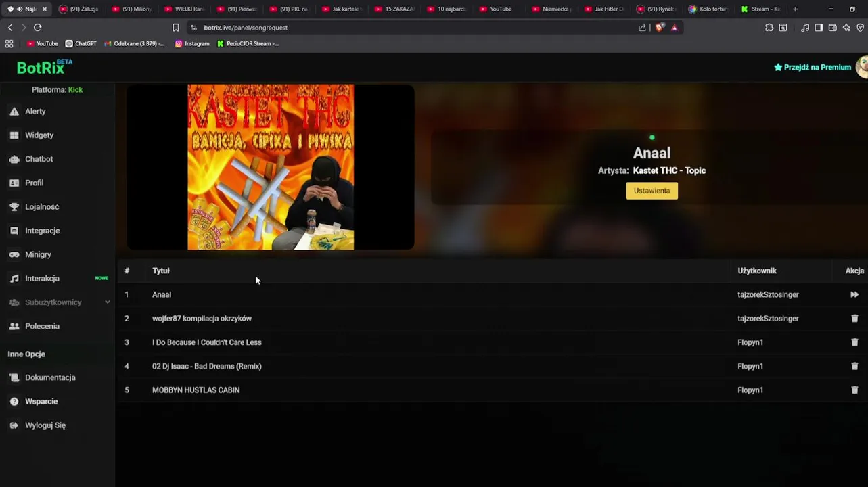Switch to the 15 ZAKAZAN browser tab
Viewport: 868px width, 487px height.
394,9
